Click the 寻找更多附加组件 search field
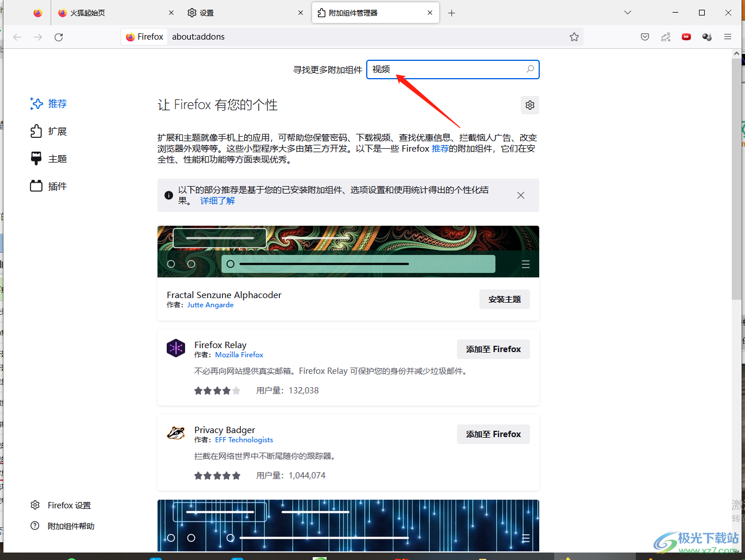 tap(453, 69)
